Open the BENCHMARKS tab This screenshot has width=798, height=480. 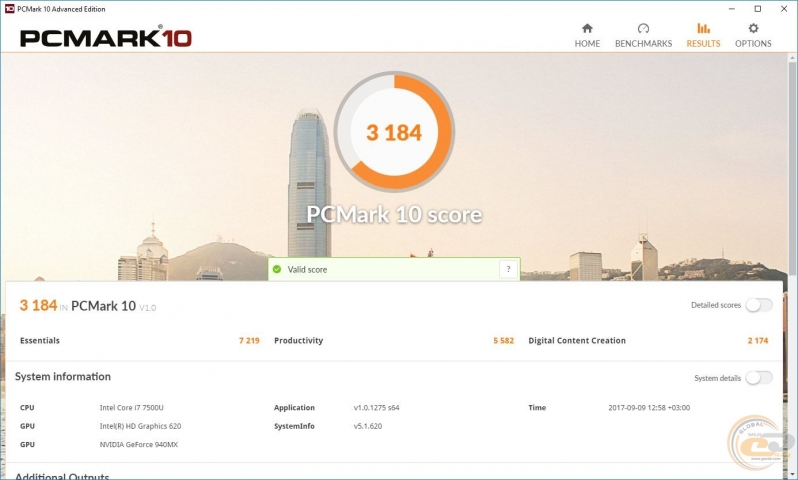click(x=643, y=36)
